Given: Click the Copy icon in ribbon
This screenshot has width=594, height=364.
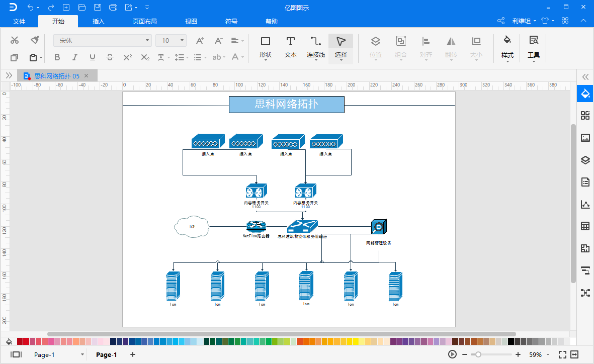Looking at the screenshot, I should (x=15, y=58).
